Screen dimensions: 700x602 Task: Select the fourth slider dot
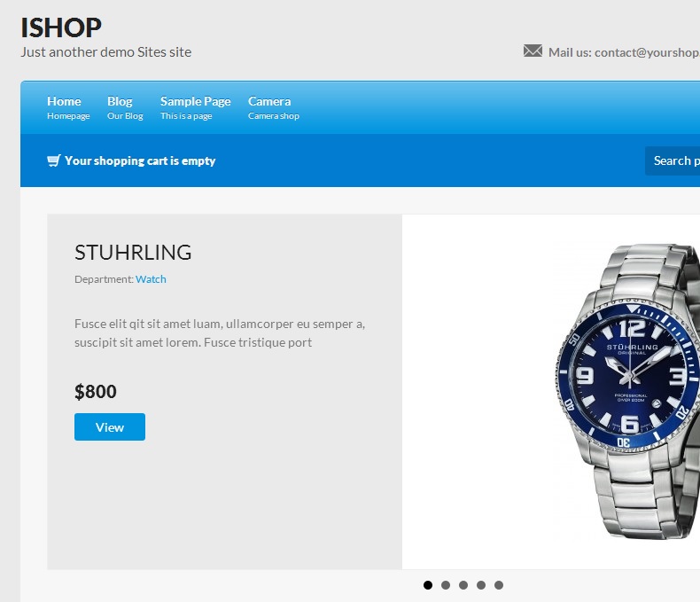(481, 585)
